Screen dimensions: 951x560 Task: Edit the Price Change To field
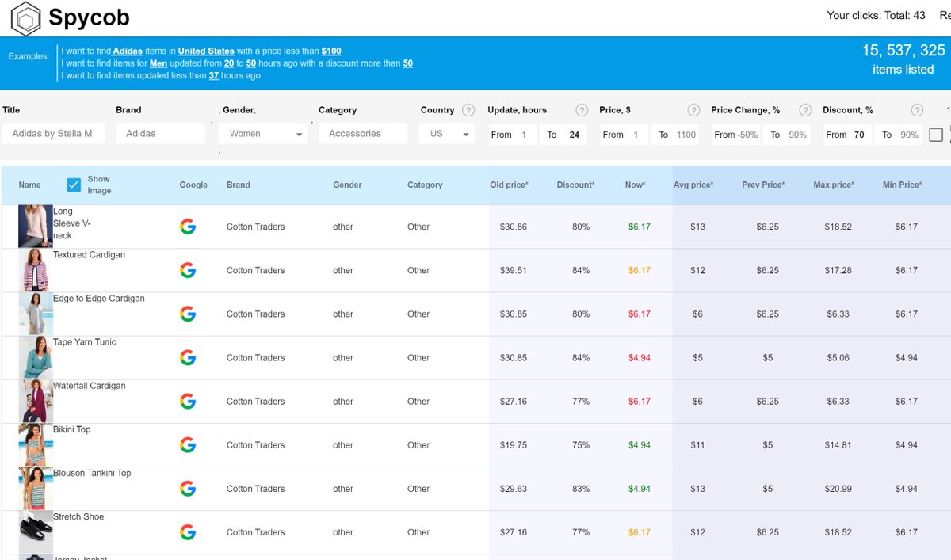pyautogui.click(x=788, y=135)
